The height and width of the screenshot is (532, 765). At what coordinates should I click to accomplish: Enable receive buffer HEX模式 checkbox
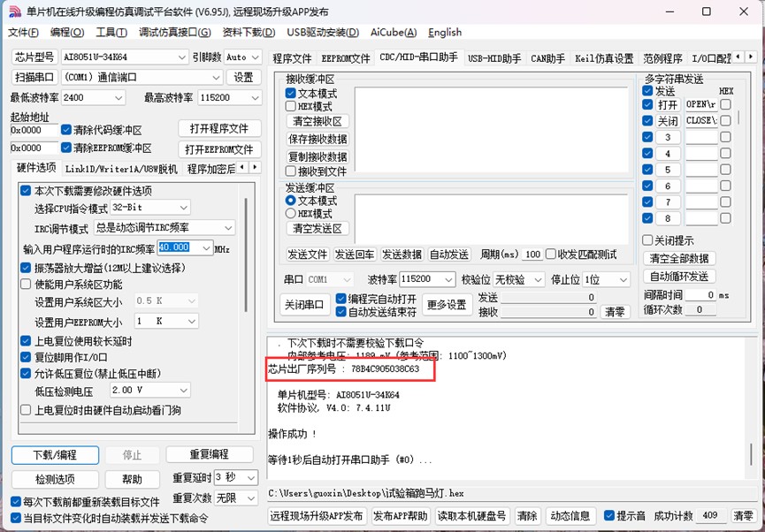coord(291,106)
